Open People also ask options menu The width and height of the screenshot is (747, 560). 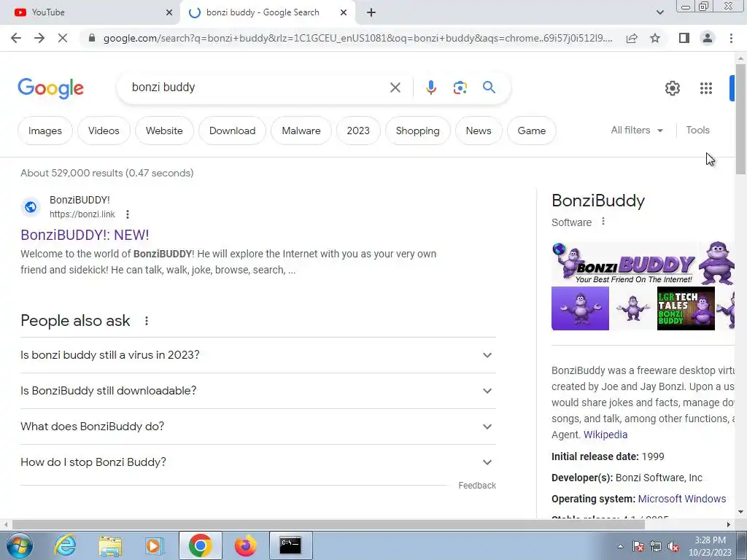point(146,321)
